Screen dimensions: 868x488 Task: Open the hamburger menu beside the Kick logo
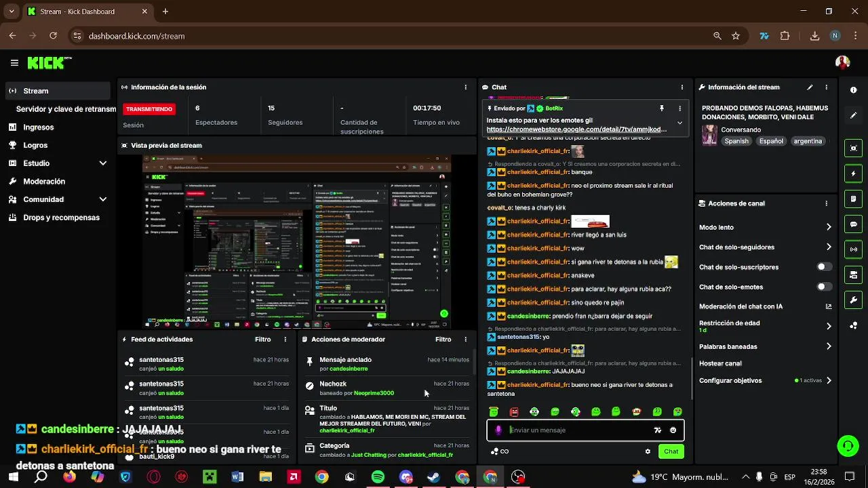[x=14, y=63]
